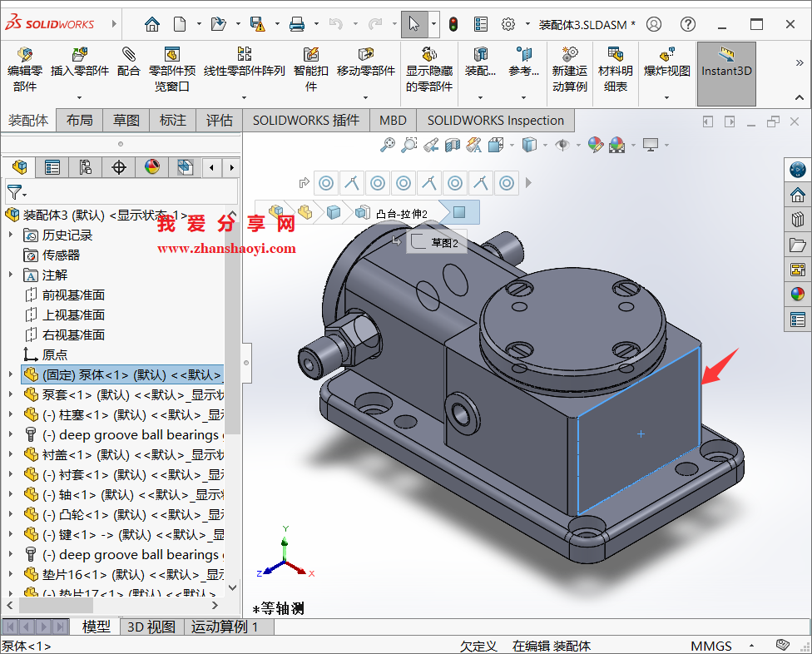This screenshot has width=812, height=654.
Task: Click Section View icon in viewport toolbar
Action: click(453, 145)
